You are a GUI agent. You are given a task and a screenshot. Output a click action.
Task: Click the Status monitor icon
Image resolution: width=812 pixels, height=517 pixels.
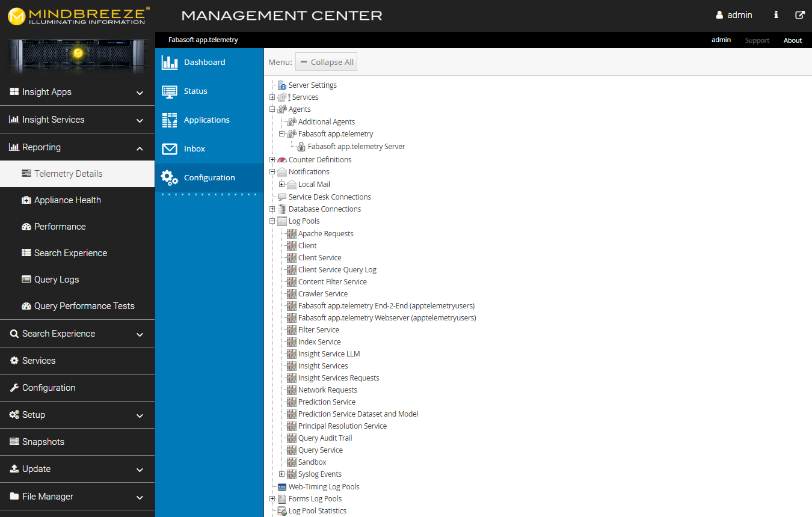170,91
